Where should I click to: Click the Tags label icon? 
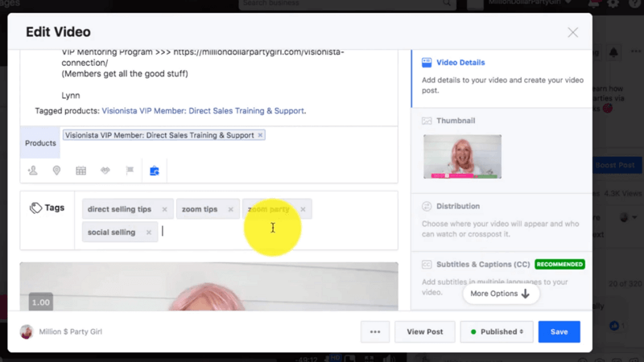[35, 208]
